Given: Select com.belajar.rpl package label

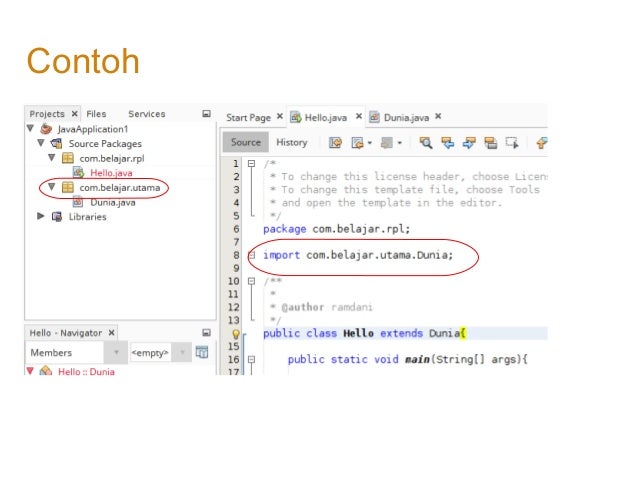Looking at the screenshot, I should point(111,158).
